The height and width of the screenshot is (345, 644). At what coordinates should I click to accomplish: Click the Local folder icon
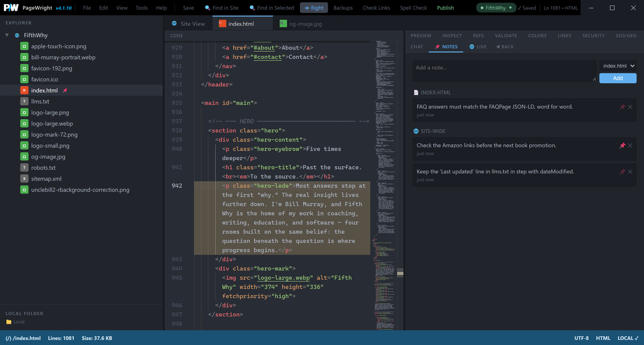9,322
